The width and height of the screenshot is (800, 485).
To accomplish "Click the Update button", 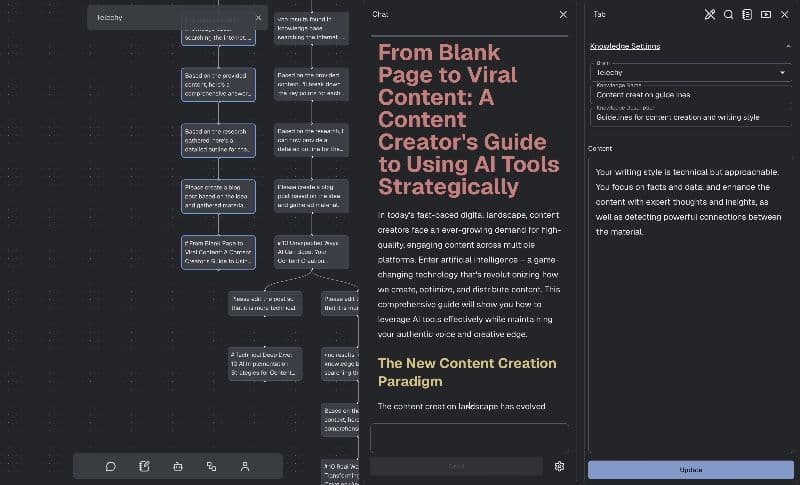I will (x=690, y=470).
